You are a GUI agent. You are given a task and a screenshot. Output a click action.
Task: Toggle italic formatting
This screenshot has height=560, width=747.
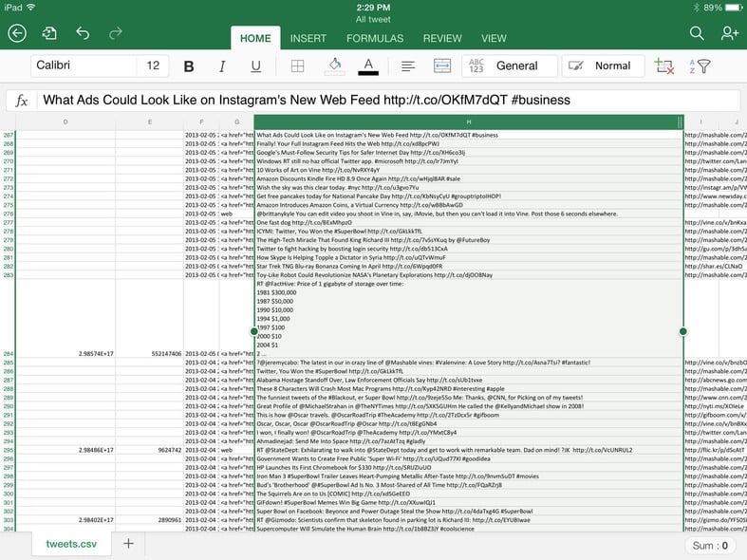[222, 66]
